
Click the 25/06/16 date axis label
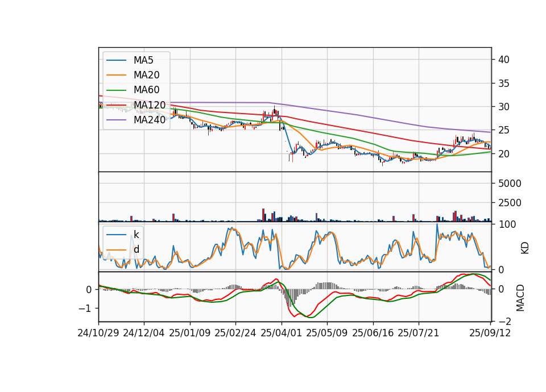pyautogui.click(x=373, y=333)
